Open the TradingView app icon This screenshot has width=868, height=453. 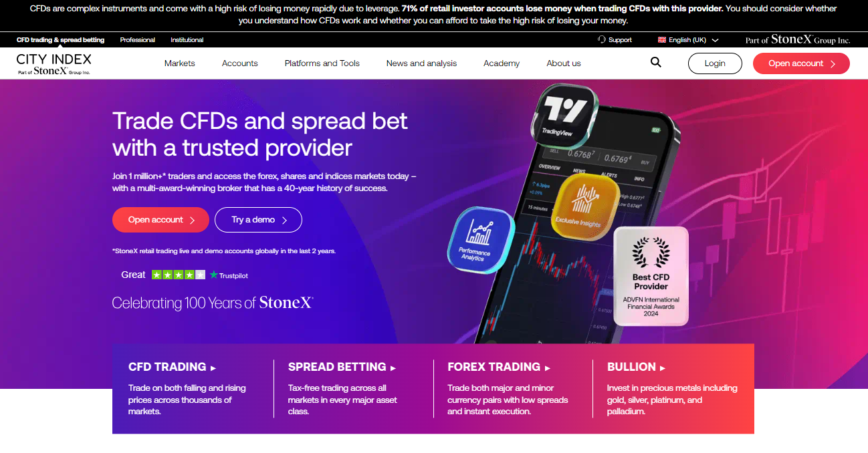562,112
